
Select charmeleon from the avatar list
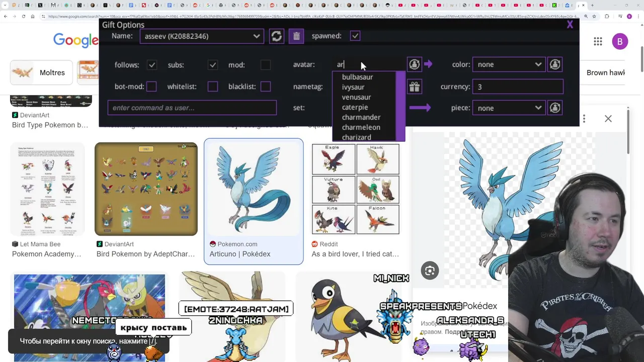pos(361,127)
